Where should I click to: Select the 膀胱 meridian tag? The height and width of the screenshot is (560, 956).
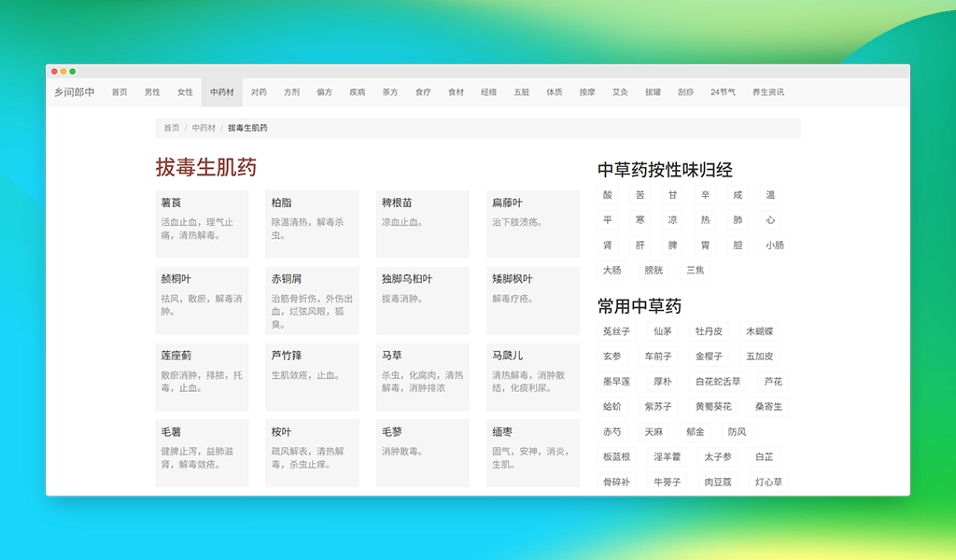tap(654, 270)
